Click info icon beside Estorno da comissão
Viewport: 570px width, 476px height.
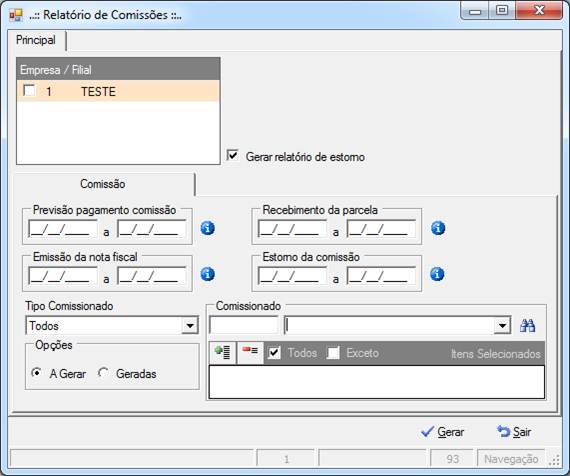(437, 274)
